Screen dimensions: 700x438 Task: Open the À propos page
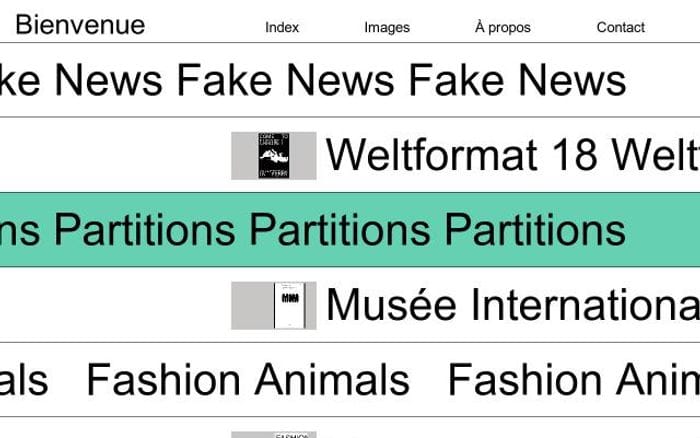[503, 27]
